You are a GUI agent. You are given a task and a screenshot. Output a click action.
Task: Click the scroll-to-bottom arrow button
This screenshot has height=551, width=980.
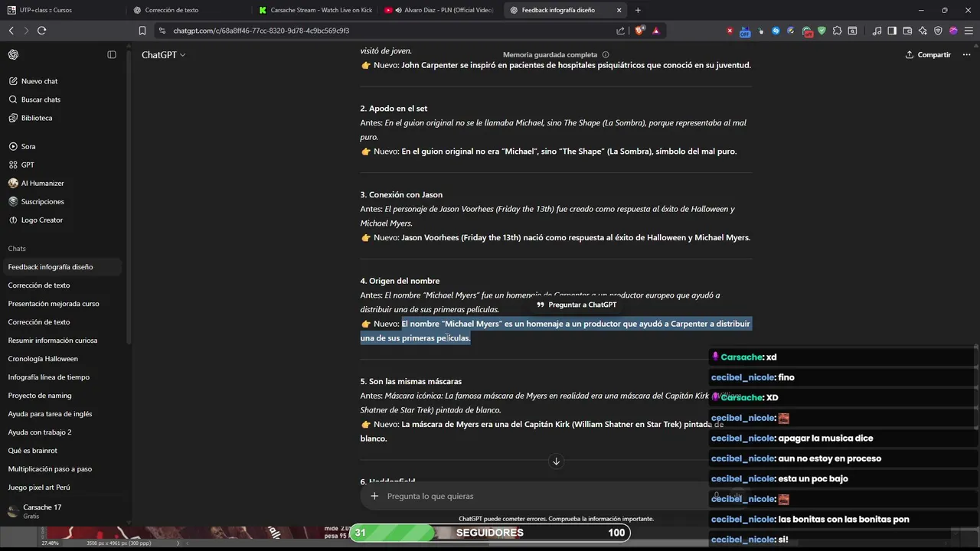click(556, 461)
